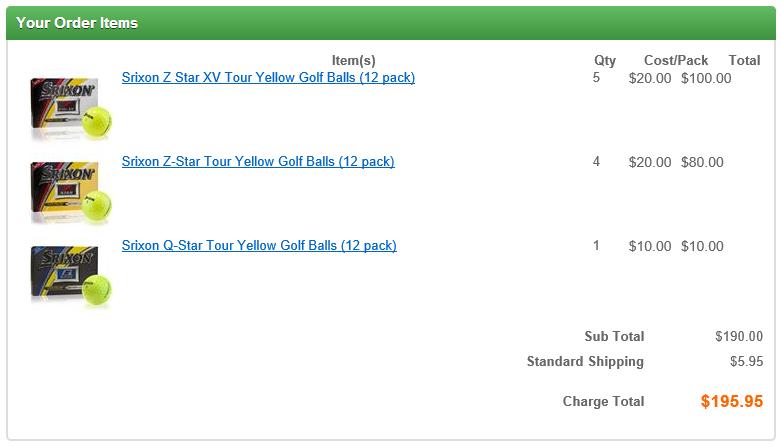Click the $5.95 standard shipping amount
Viewport: 780px width, 447px height.
click(746, 362)
